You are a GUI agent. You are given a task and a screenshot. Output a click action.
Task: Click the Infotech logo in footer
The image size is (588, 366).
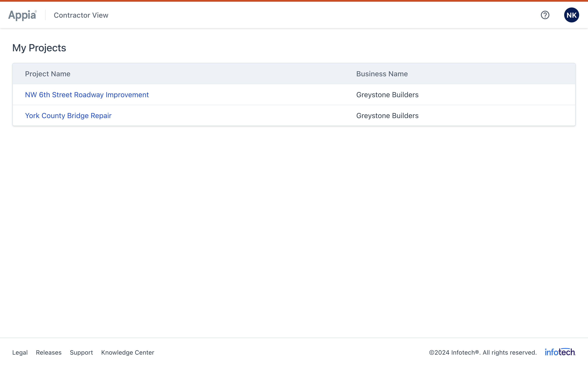560,352
